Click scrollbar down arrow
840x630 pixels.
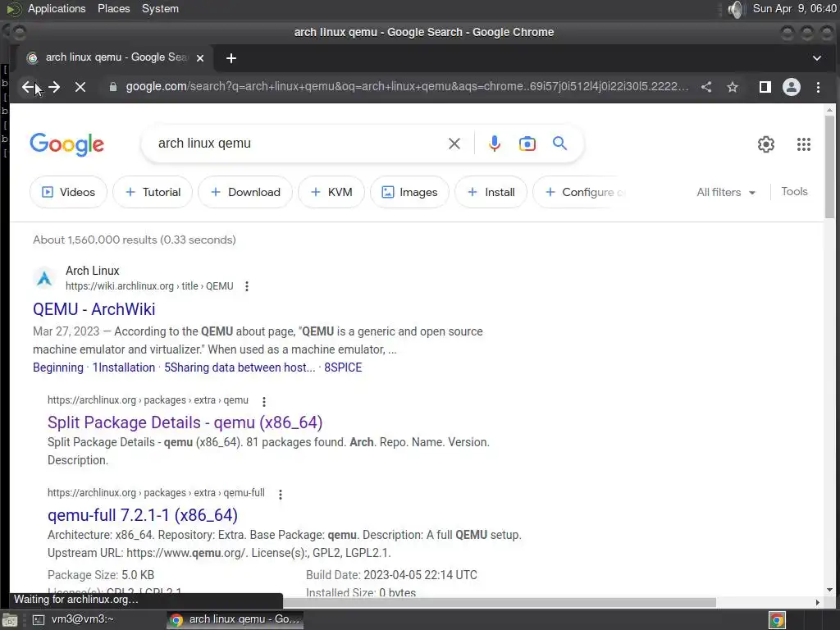coord(829,590)
